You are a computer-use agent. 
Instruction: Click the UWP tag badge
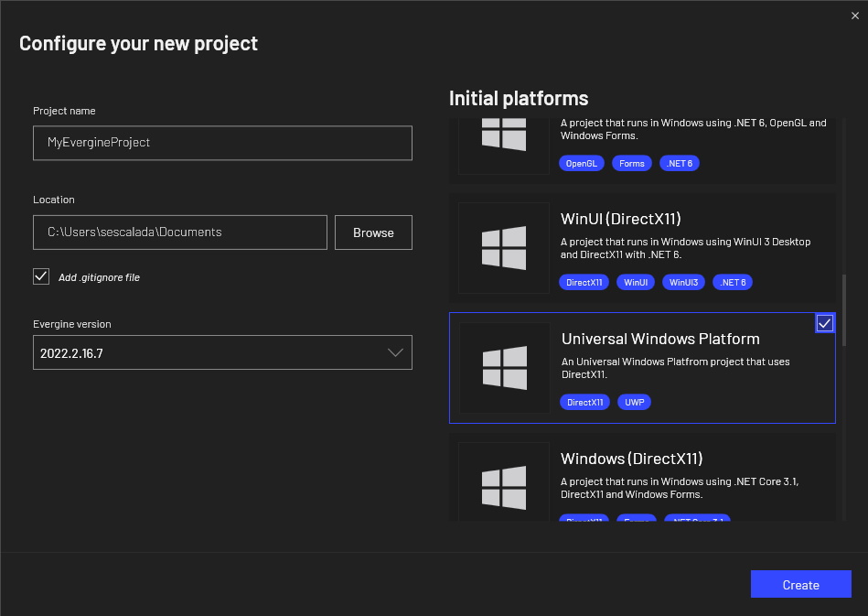point(634,402)
